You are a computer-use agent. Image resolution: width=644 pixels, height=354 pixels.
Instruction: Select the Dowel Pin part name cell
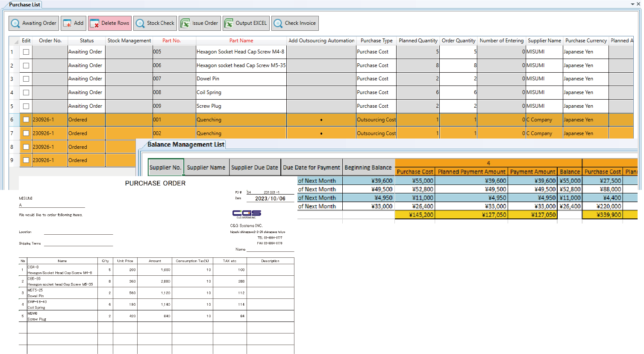(241, 79)
